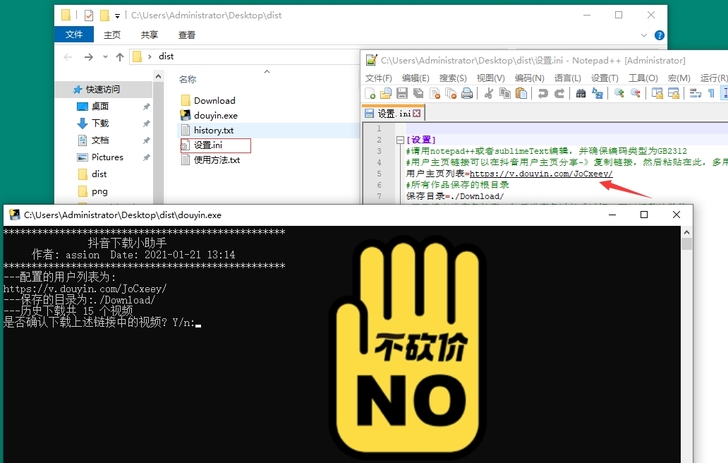The height and width of the screenshot is (463, 728).
Task: Redo edit in Notepad++
Action: click(x=559, y=93)
